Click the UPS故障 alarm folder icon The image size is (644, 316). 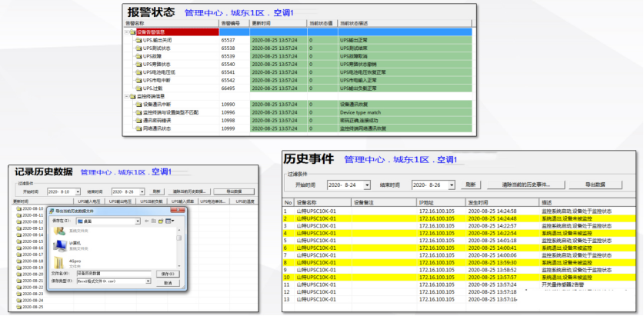138,57
